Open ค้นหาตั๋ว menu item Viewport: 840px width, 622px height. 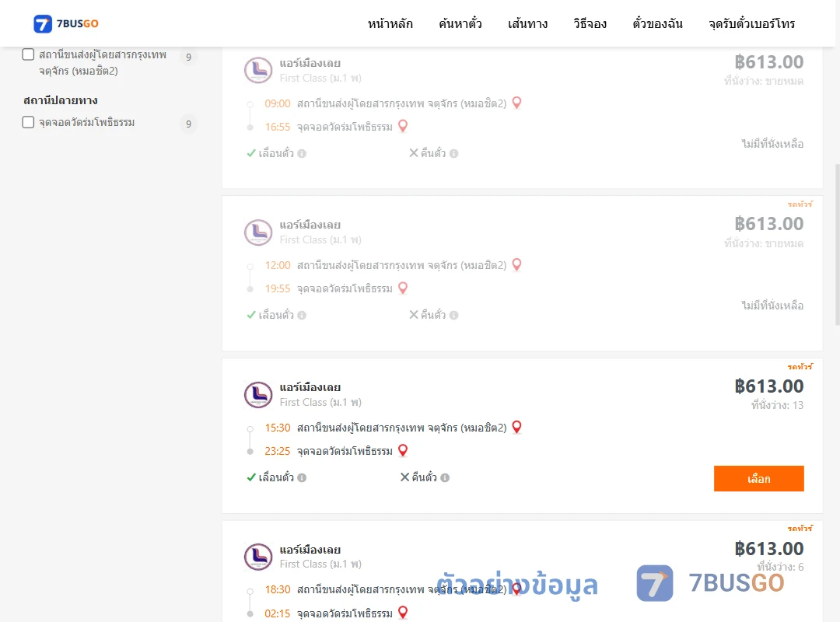point(460,23)
